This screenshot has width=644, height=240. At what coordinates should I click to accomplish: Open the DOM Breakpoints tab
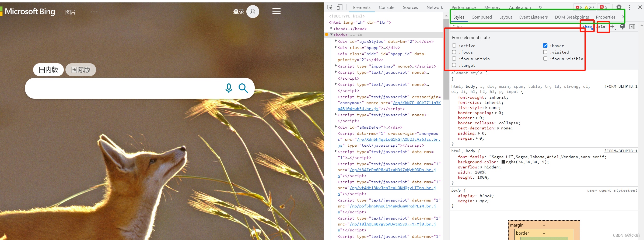tap(572, 17)
